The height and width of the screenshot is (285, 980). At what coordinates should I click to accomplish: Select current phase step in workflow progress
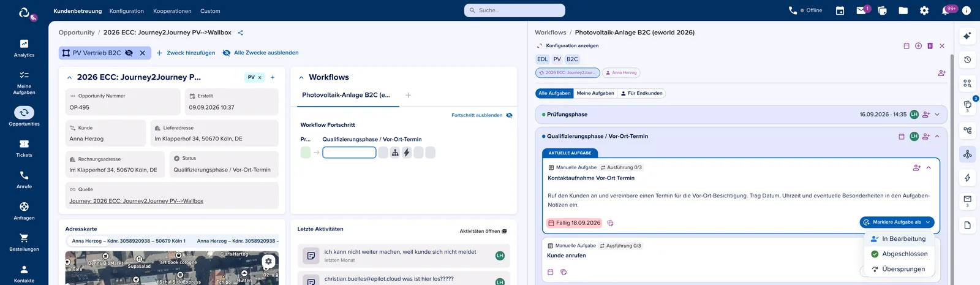pos(349,153)
